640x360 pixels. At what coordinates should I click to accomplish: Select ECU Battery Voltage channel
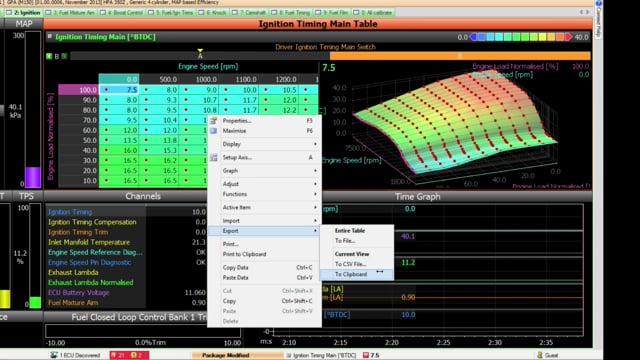[127, 293]
